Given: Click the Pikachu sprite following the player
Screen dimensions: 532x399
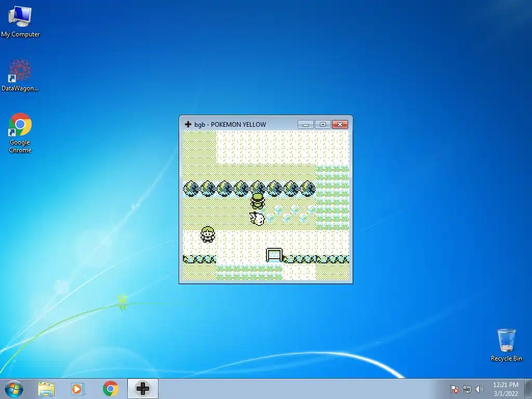Looking at the screenshot, I should [257, 218].
